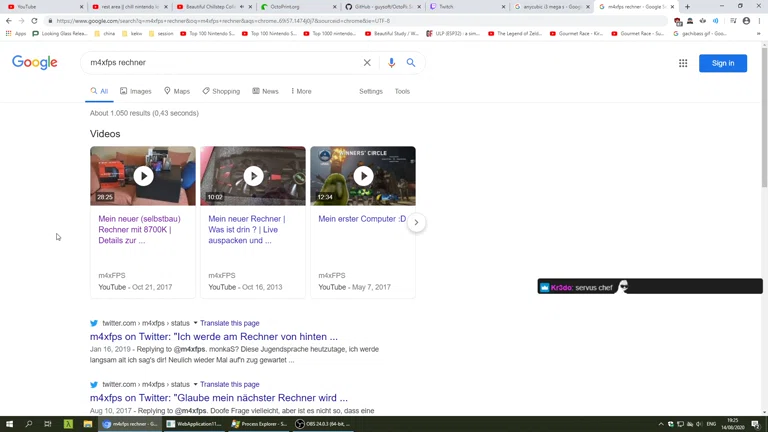Open dropdown arrow beside second twitter.com result
768x432 pixels.
tap(195, 384)
